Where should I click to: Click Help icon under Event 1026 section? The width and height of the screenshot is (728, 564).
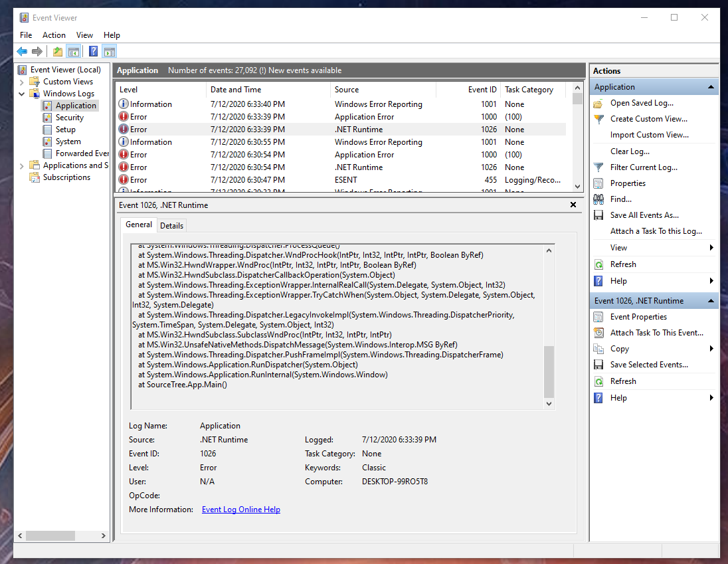coord(598,398)
